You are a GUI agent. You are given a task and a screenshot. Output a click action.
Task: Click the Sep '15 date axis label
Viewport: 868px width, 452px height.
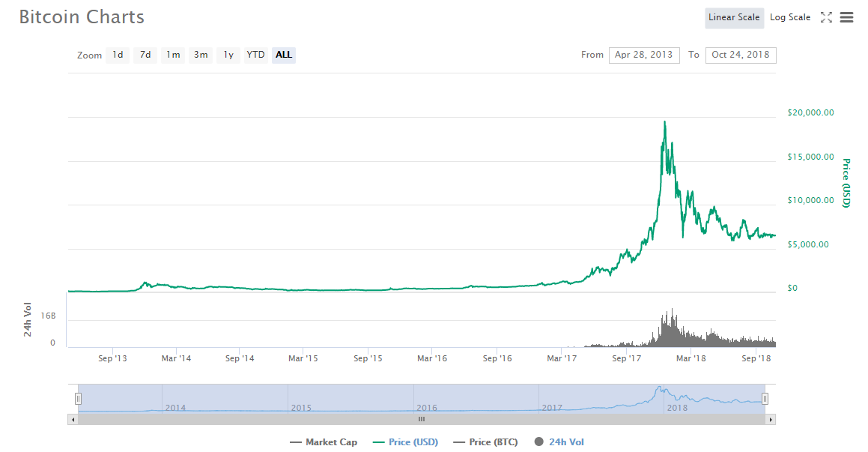(x=368, y=358)
